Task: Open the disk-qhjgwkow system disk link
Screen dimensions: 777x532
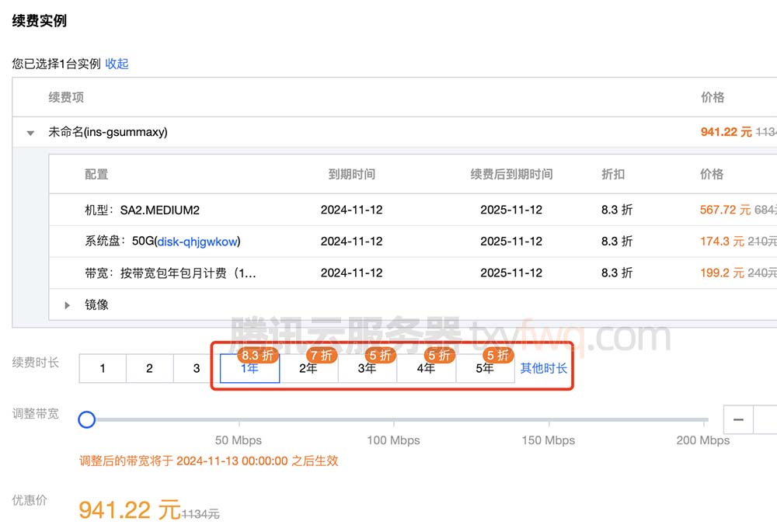Action: (197, 242)
